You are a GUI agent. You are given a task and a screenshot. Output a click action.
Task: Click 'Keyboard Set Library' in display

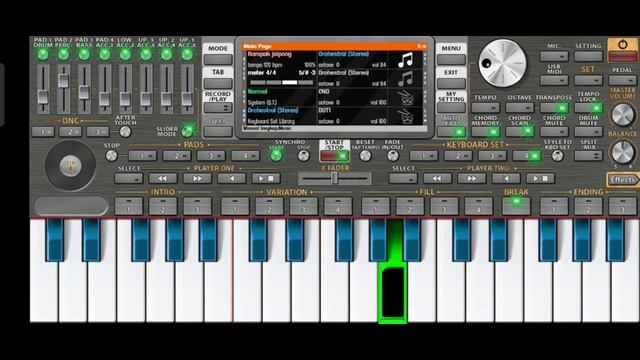271,121
